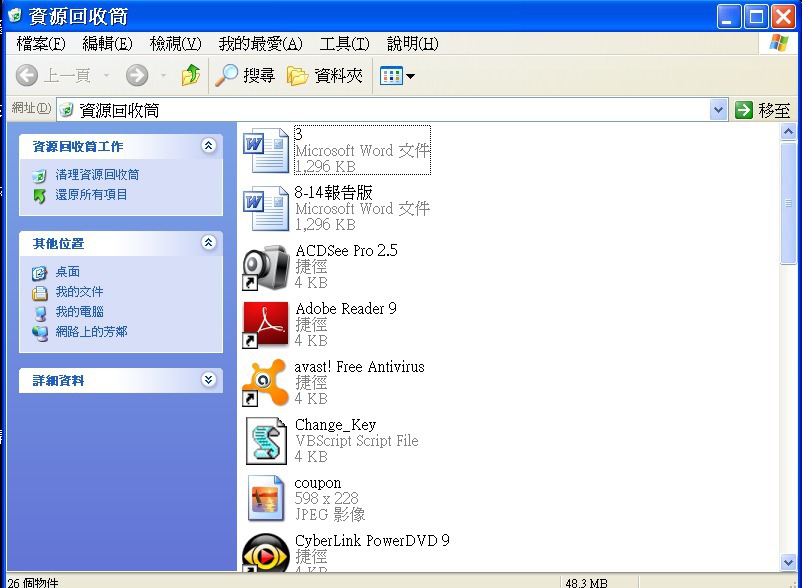802x588 pixels.
Task: Open Forward button history dropdown arrow
Action: [163, 76]
